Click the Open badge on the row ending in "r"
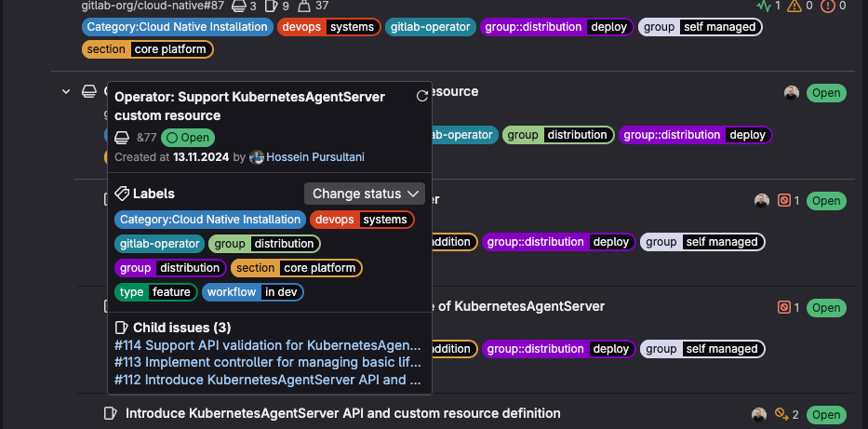 [826, 200]
